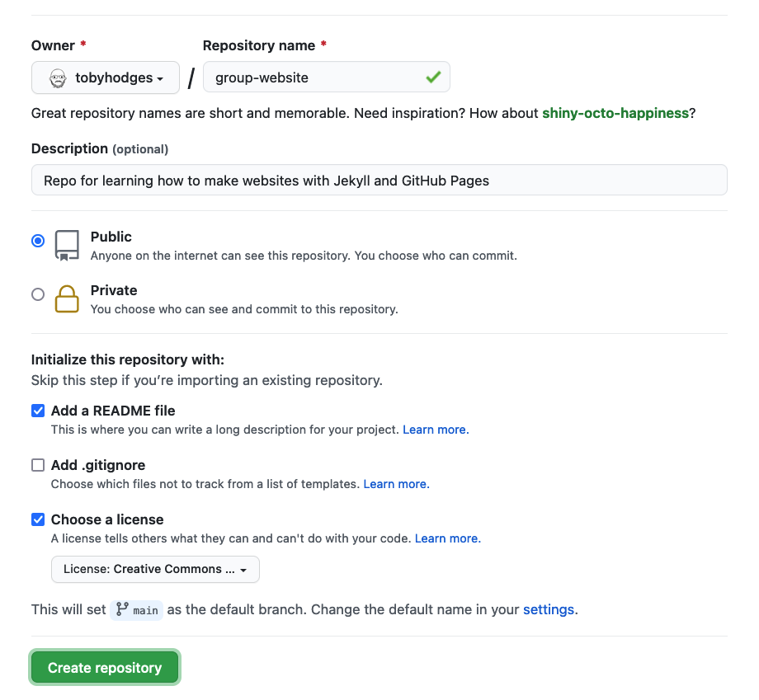Click 'Skip this step if you're importing' text
Viewport: 759px width, 700px height.
tap(207, 380)
